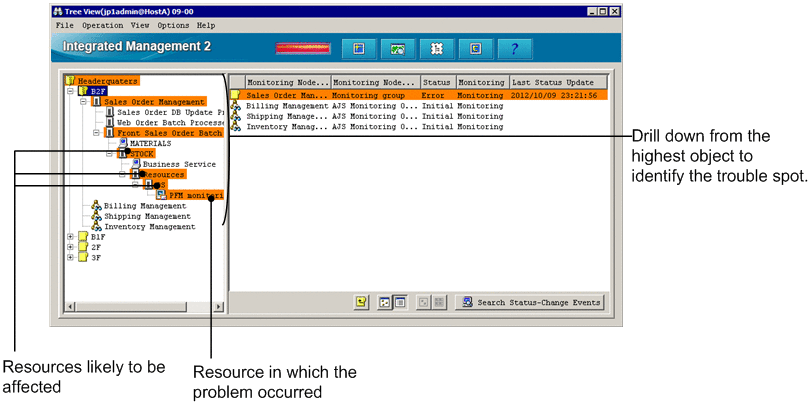Image resolution: width=812 pixels, height=406 pixels.
Task: Collapse the STOCK tree node
Action: [109, 154]
